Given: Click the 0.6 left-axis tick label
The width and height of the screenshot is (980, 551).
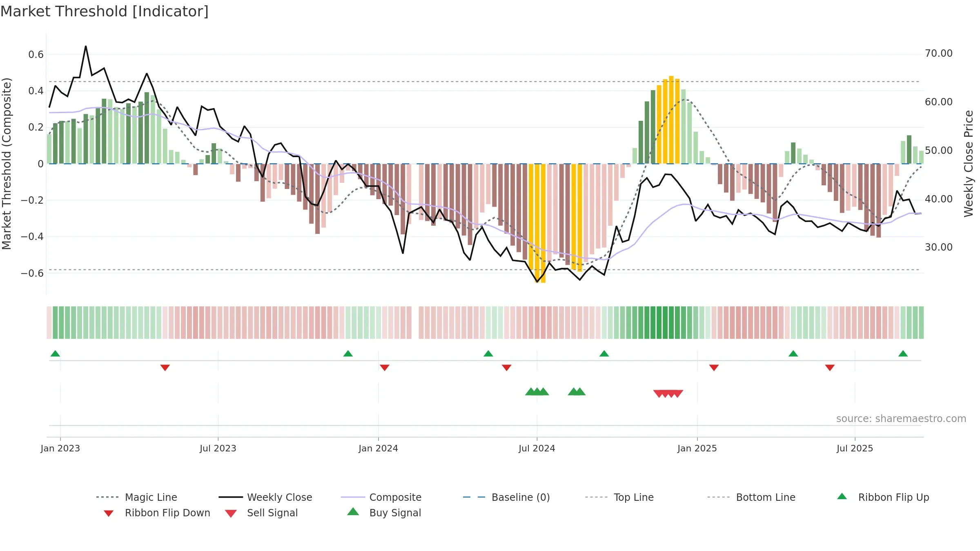Looking at the screenshot, I should tap(36, 55).
